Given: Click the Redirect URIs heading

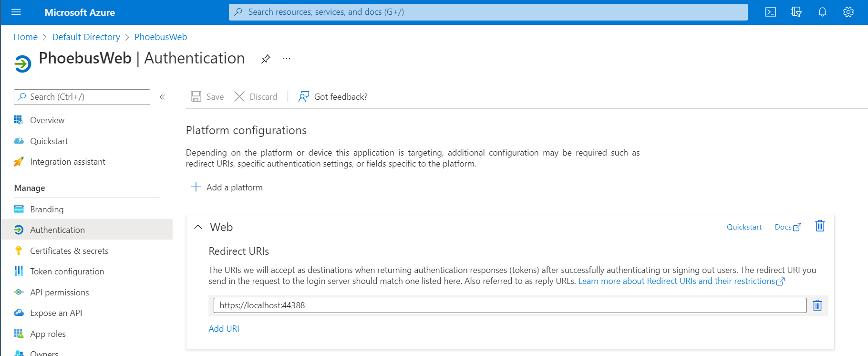Looking at the screenshot, I should click(239, 251).
